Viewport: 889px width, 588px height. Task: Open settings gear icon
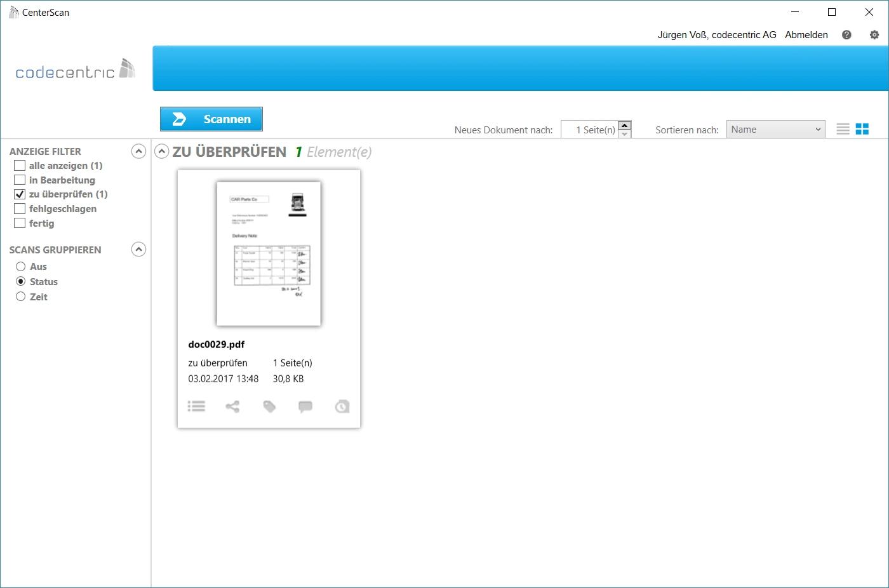click(x=874, y=35)
